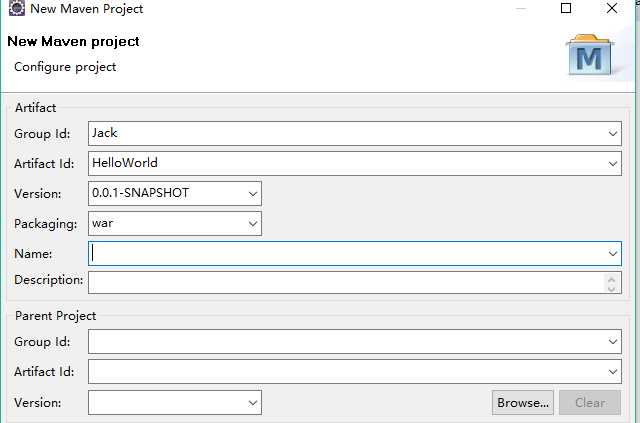Click the 'Artifact' group label
Image resolution: width=640 pixels, height=423 pixels.
(x=36, y=108)
